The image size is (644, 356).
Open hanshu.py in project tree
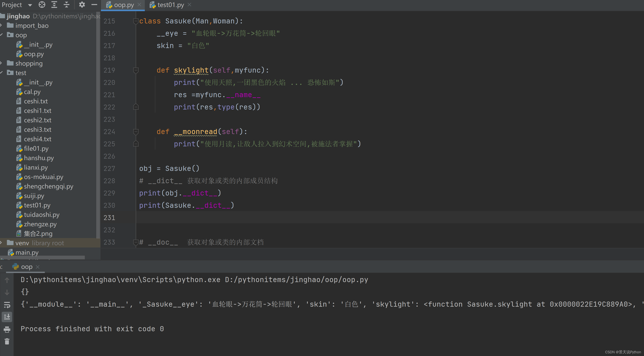(x=39, y=158)
